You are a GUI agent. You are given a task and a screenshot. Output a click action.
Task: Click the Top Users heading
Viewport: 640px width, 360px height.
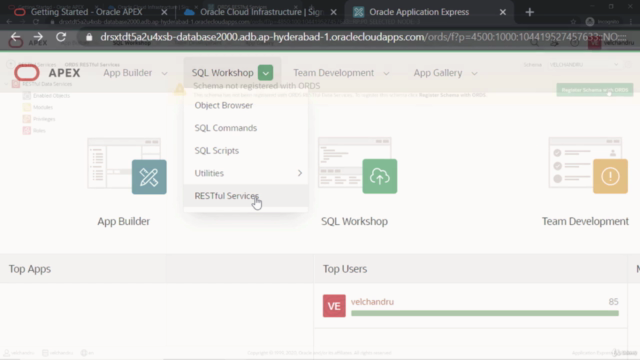[345, 269]
